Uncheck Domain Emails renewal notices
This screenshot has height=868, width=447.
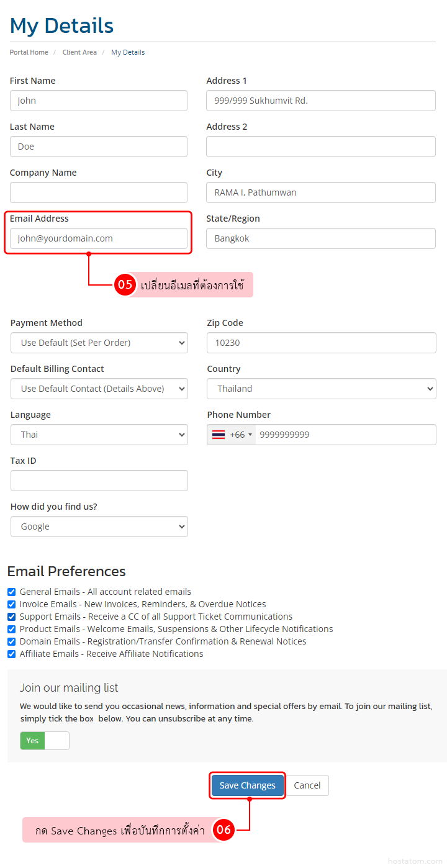(x=11, y=641)
